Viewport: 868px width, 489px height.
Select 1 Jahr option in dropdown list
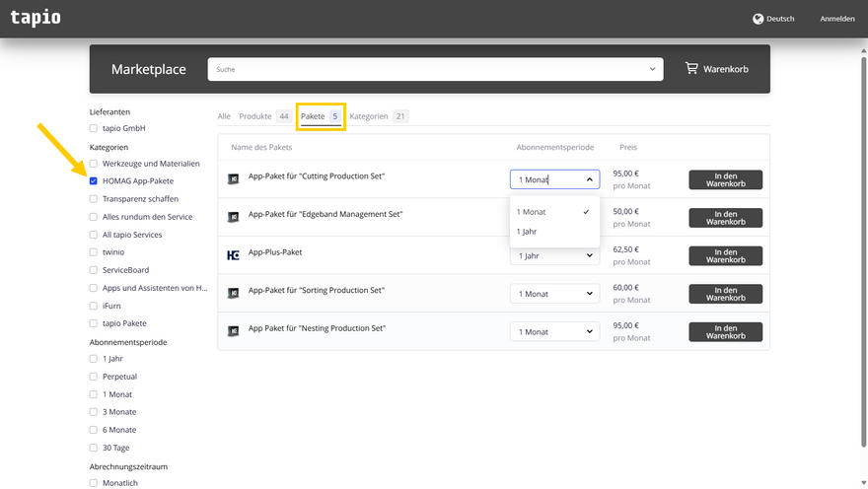click(554, 232)
